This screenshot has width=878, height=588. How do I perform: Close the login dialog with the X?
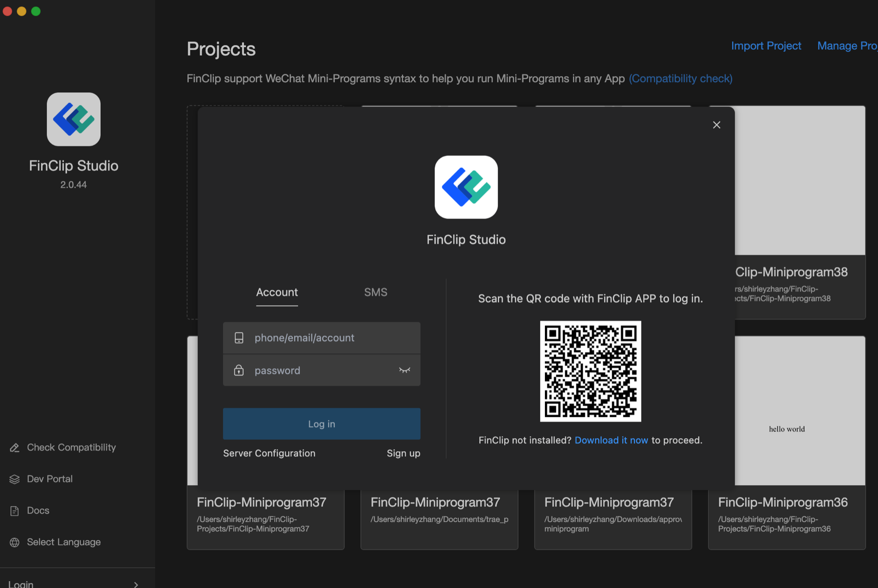coord(717,125)
